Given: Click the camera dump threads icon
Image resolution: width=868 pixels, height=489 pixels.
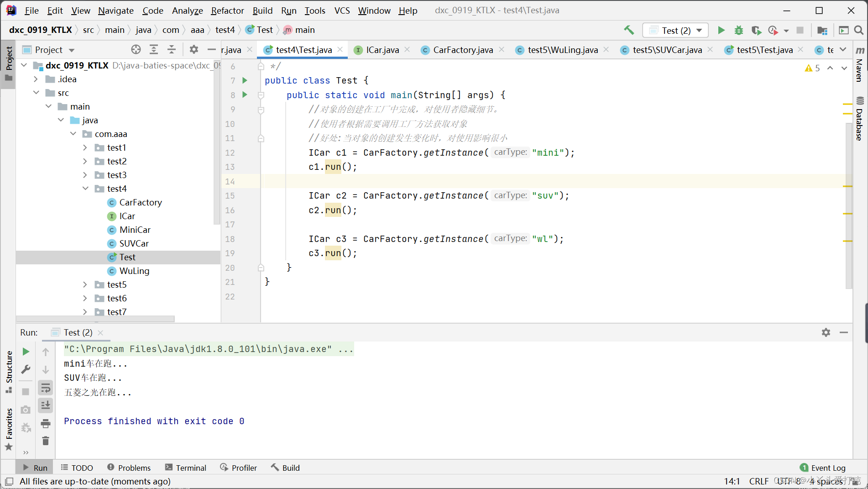Looking at the screenshot, I should click(26, 410).
